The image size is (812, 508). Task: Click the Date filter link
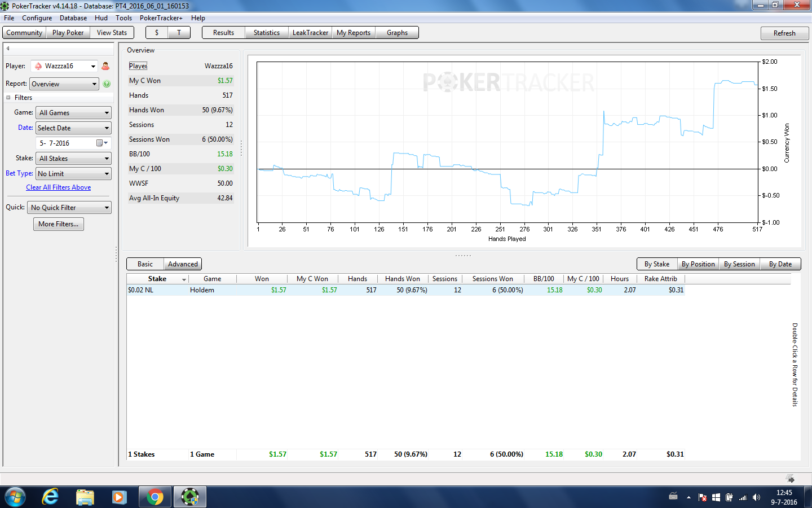(x=25, y=128)
